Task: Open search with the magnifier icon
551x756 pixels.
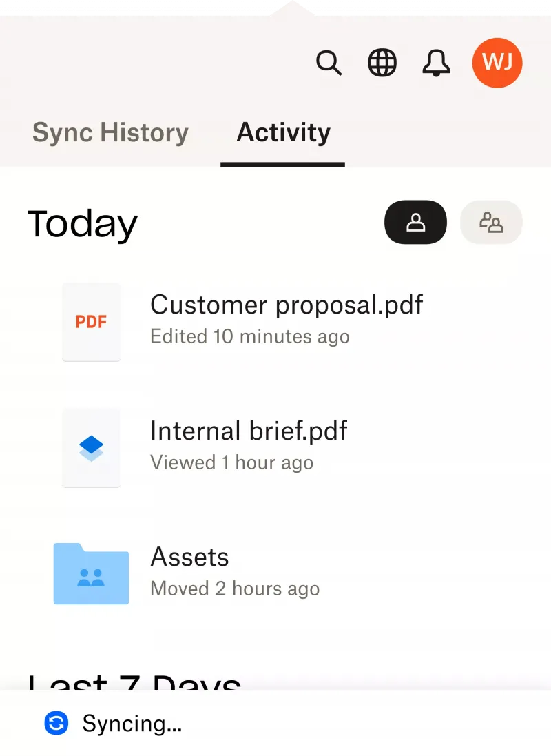Action: click(x=329, y=63)
